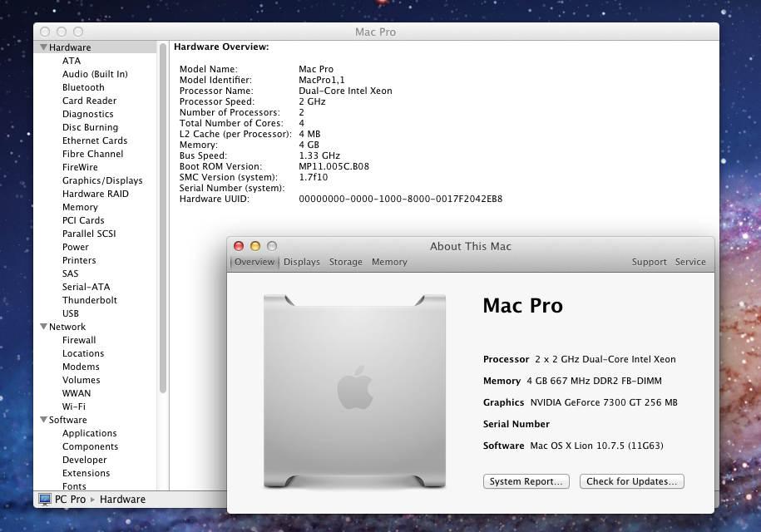Viewport: 761px width, 532px height.
Task: Collapse the Network section triangle
Action: click(44, 327)
